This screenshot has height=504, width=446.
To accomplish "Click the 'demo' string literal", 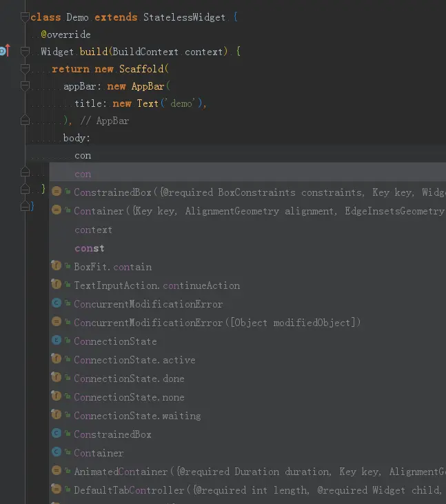I will point(181,103).
